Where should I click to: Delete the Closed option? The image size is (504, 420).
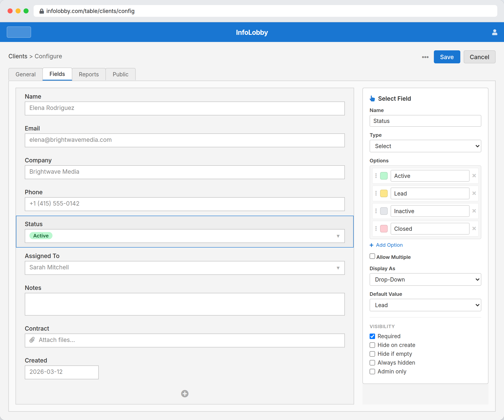click(x=474, y=228)
